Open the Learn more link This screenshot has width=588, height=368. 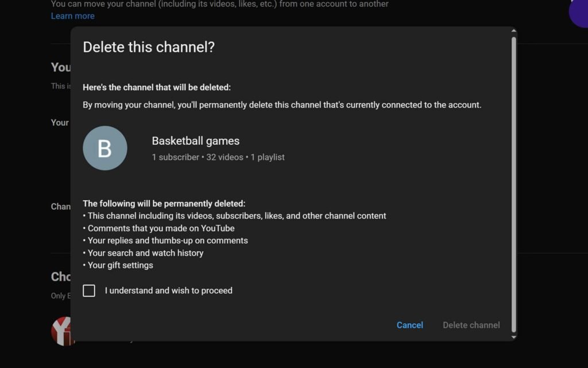(x=72, y=16)
